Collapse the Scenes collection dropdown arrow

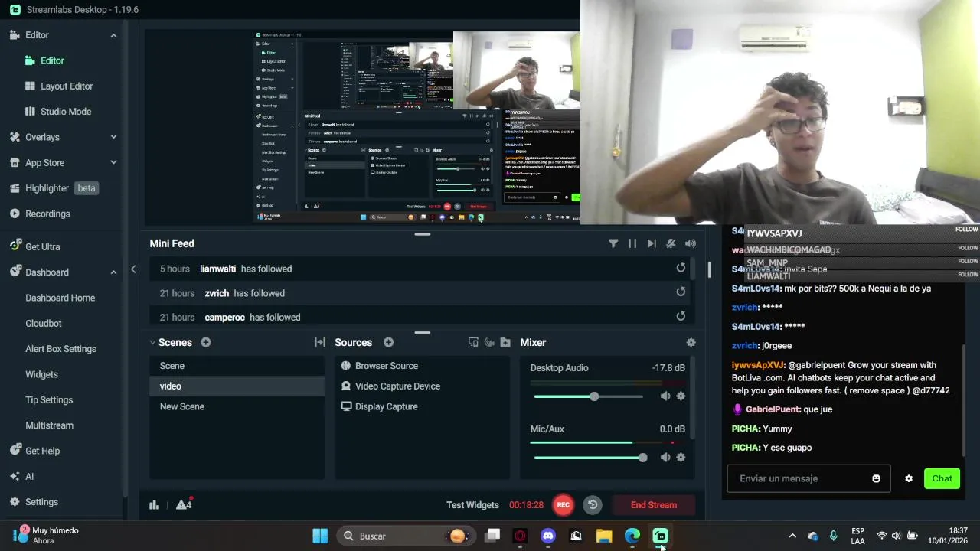pyautogui.click(x=152, y=343)
